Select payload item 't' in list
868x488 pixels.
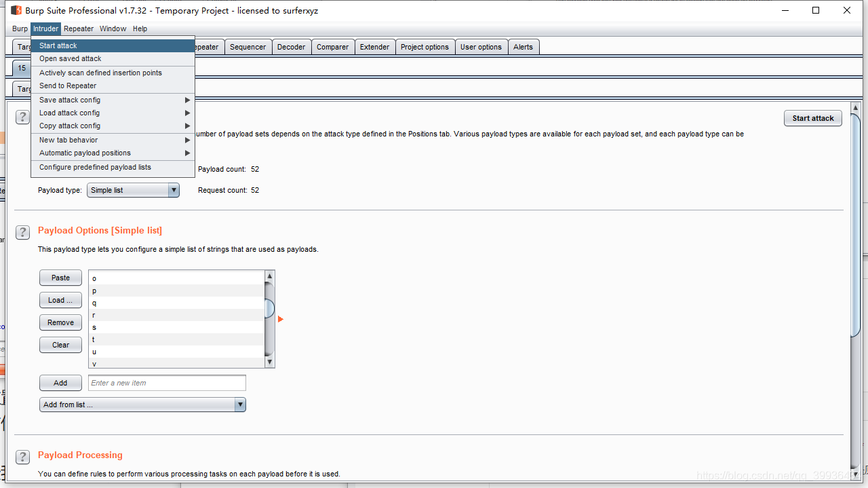click(176, 339)
